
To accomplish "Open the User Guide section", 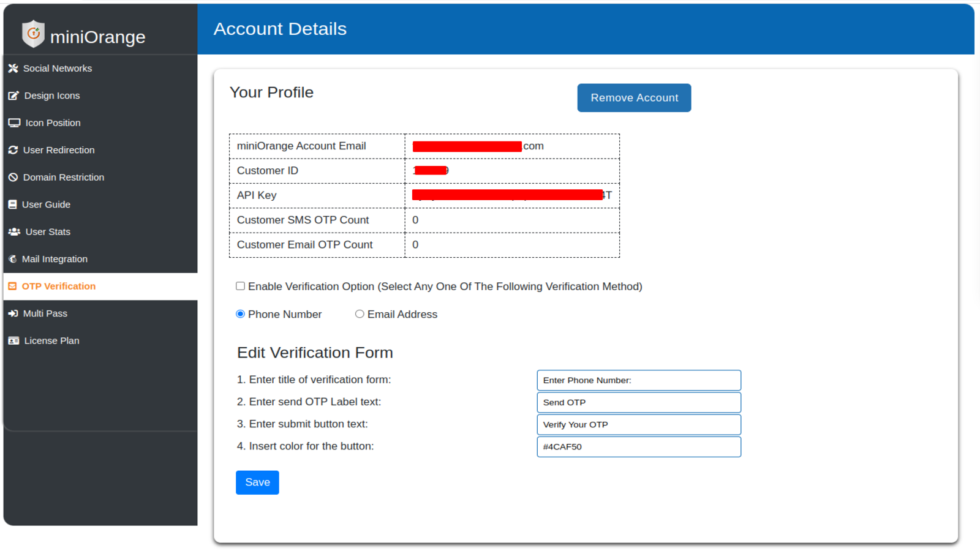I will pos(46,204).
